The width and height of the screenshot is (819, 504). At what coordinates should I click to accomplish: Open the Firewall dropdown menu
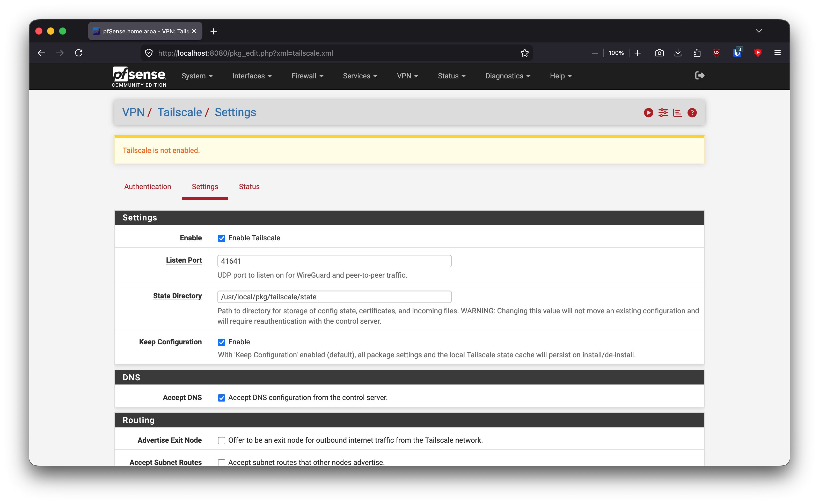pos(307,76)
